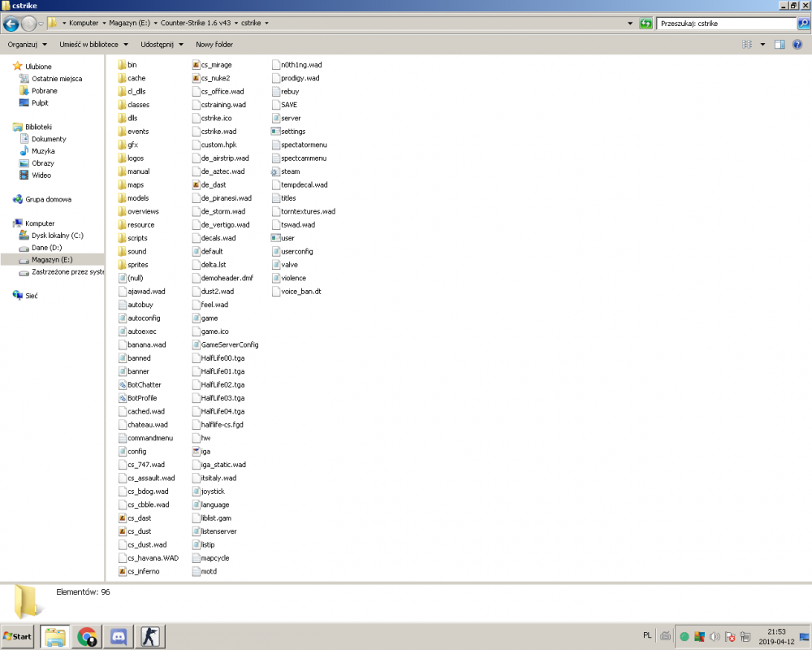Image resolution: width=812 pixels, height=650 pixels.
Task: Click the Start button
Action: click(18, 636)
